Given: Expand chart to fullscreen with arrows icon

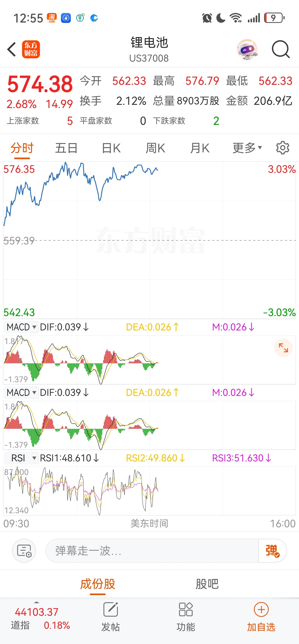Looking at the screenshot, I should point(283,348).
